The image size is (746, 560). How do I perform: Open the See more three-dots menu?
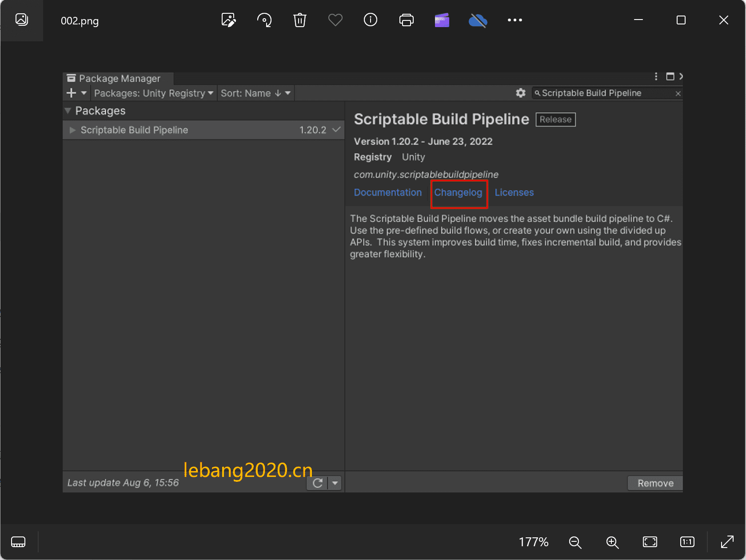(x=515, y=20)
